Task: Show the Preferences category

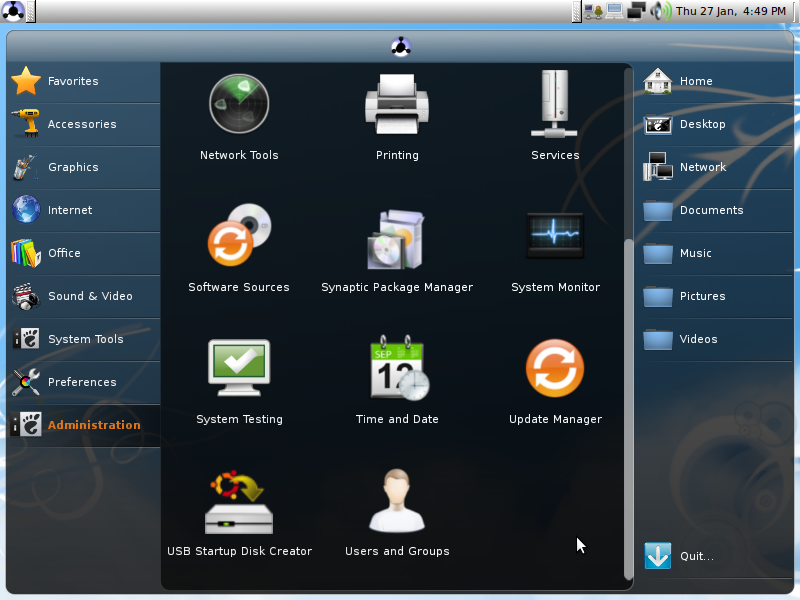Action: [x=84, y=382]
